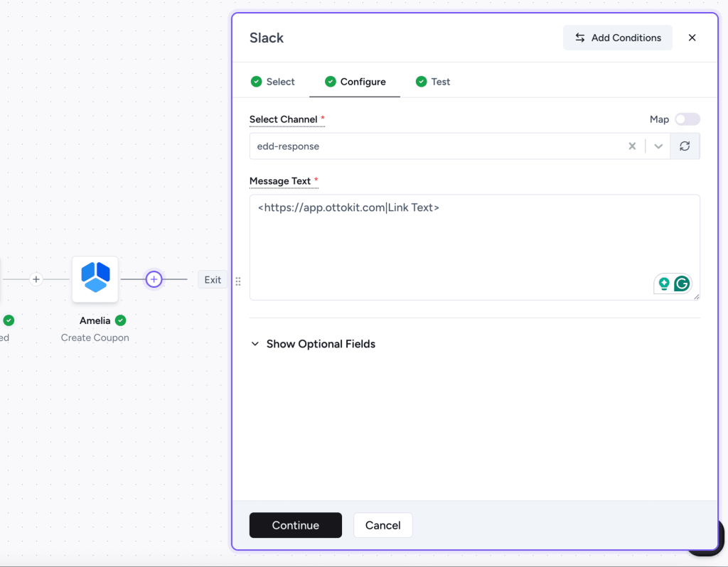The height and width of the screenshot is (567, 728).
Task: Click the panel drag handle dots
Action: pos(237,281)
